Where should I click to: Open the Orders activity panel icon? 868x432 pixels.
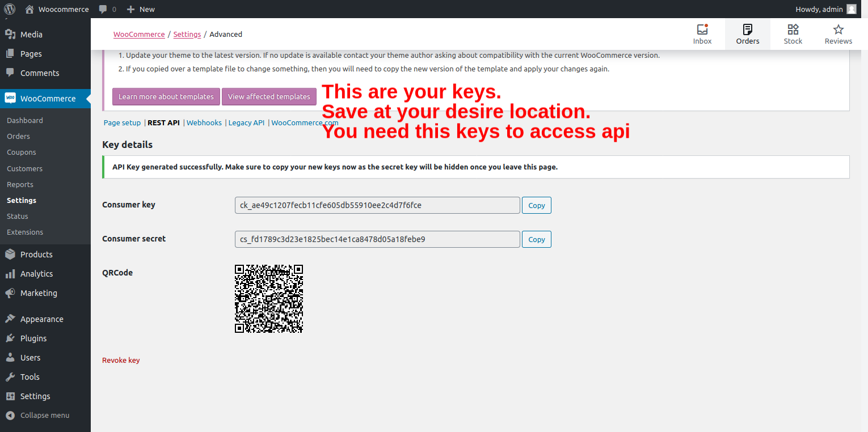(x=748, y=29)
